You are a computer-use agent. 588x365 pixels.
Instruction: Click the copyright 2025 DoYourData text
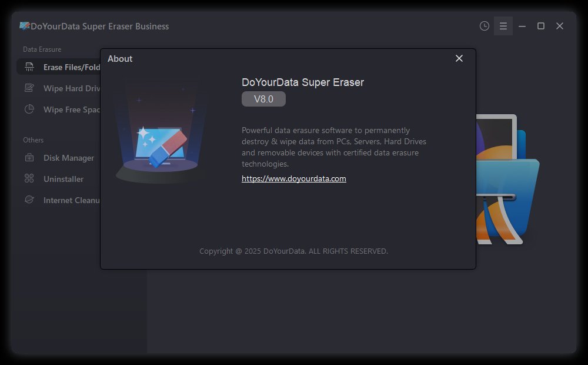293,251
